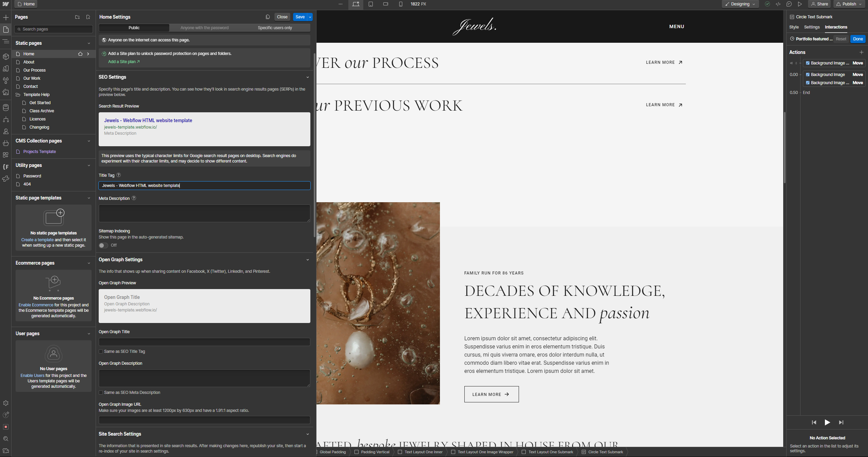Image resolution: width=868 pixels, height=457 pixels.
Task: Click the Save button
Action: (300, 17)
